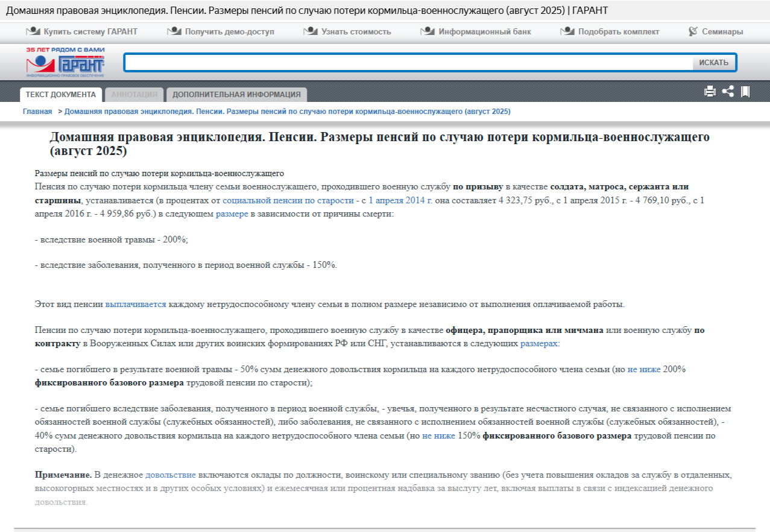Click не ниже link before 150%

(438, 434)
